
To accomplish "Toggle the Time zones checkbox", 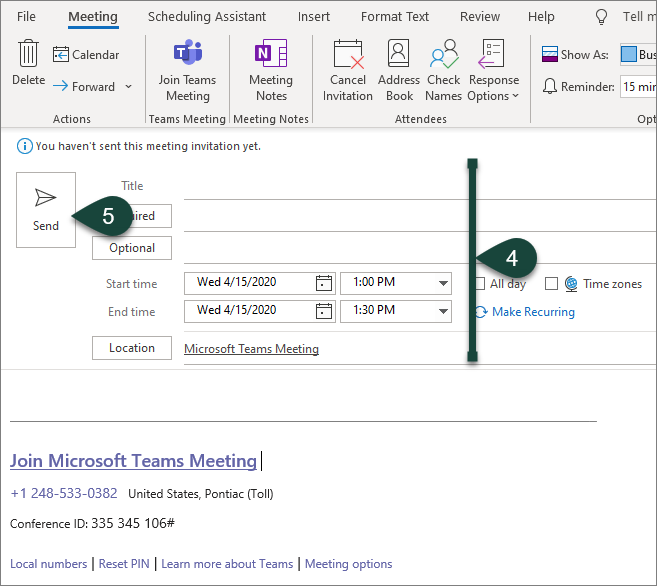I will point(551,284).
